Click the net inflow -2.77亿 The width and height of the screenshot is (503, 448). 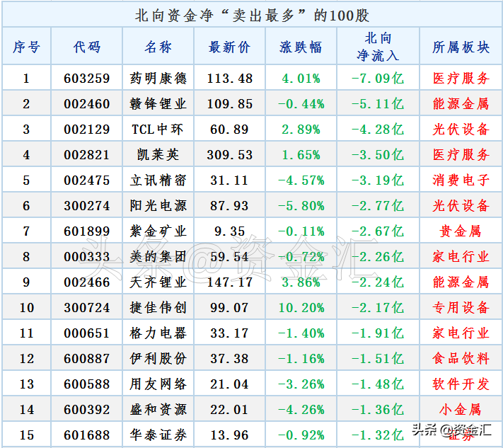[378, 206]
